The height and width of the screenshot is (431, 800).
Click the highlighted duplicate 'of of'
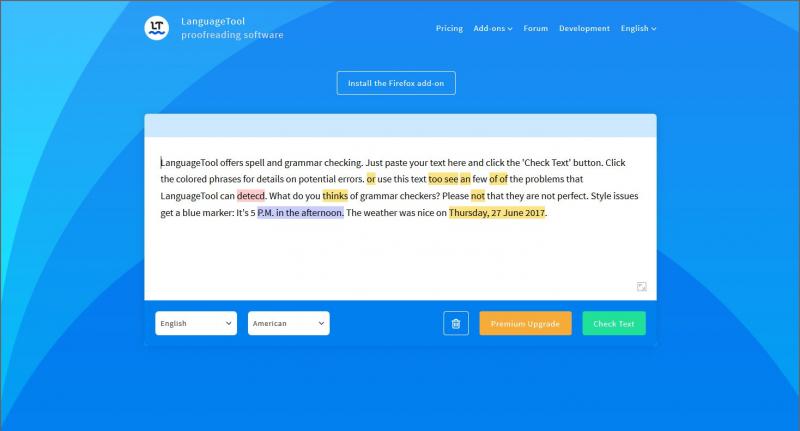click(498, 179)
